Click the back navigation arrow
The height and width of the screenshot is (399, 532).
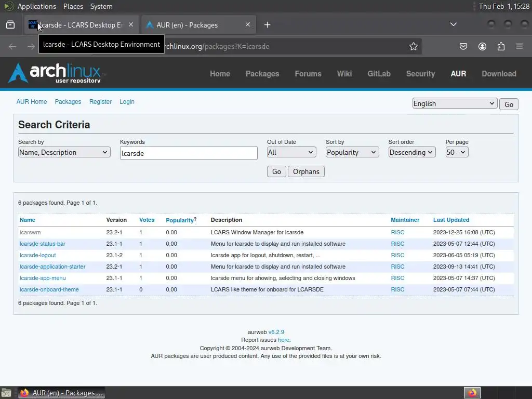tap(12, 46)
